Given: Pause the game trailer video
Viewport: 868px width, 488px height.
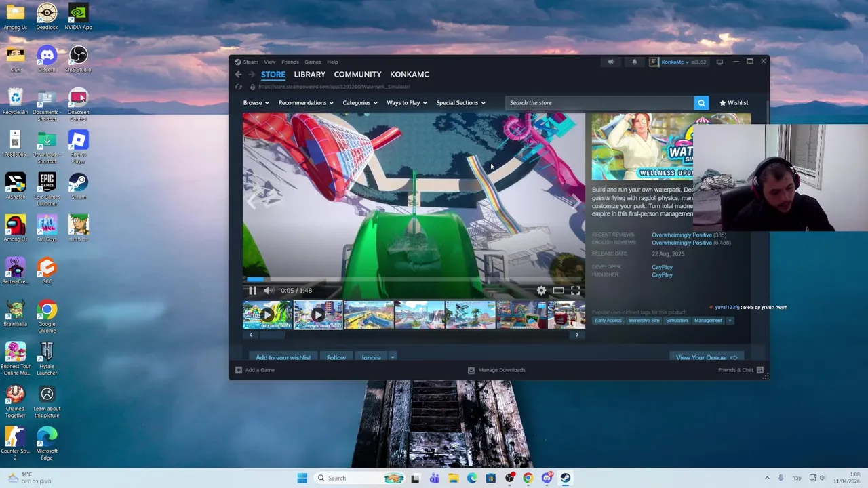Looking at the screenshot, I should (252, 290).
